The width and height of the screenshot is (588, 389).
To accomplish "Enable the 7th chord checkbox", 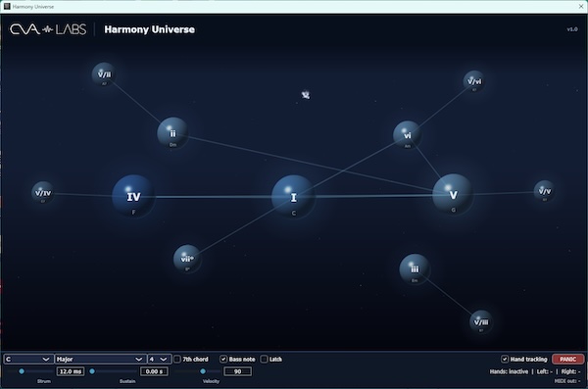I will pyautogui.click(x=177, y=359).
